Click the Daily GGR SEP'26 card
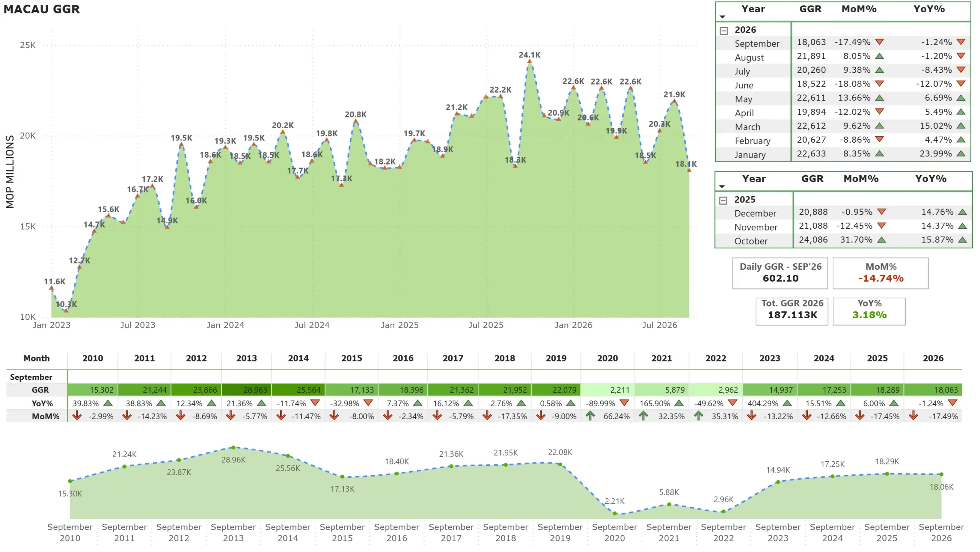The width and height of the screenshot is (980, 552). 780,273
